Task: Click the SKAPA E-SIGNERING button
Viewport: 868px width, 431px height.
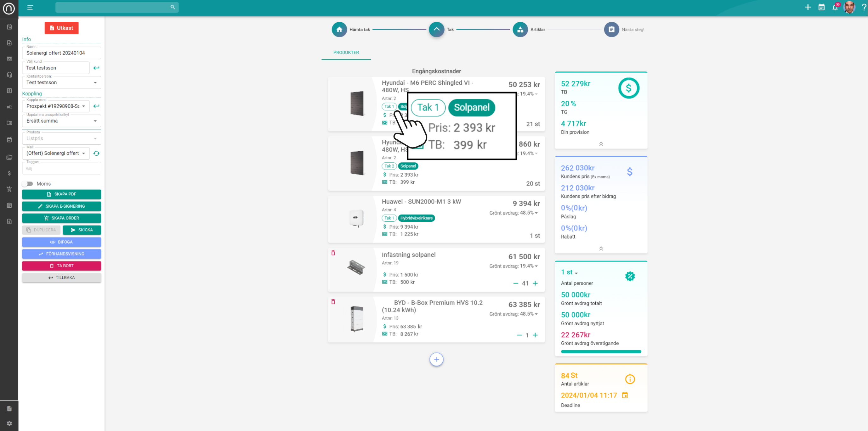Action: click(x=62, y=206)
